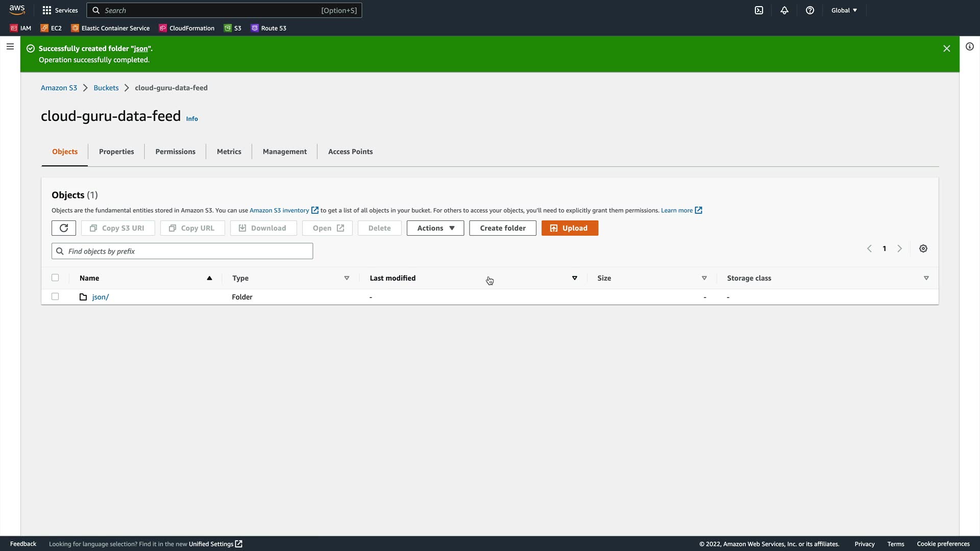Select the json/ folder checkbox
The image size is (980, 551).
[x=55, y=296]
